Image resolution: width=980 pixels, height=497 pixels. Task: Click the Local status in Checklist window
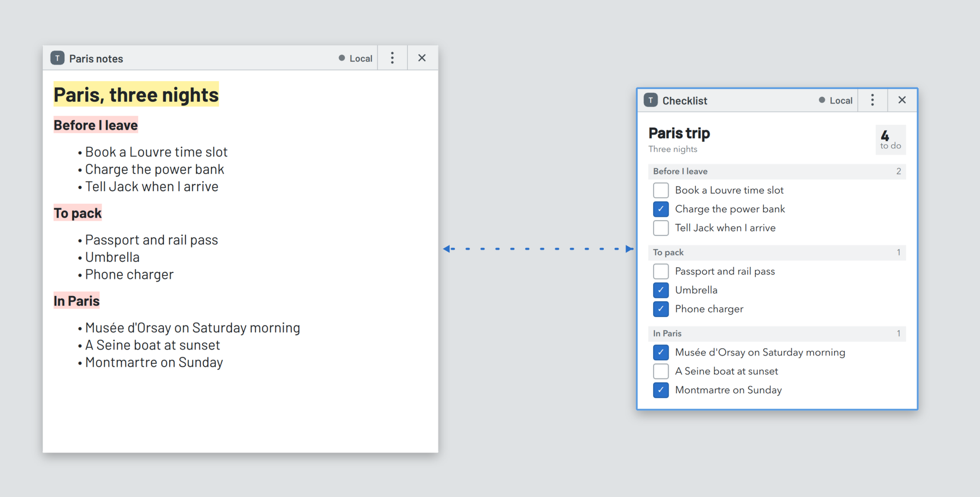point(836,100)
